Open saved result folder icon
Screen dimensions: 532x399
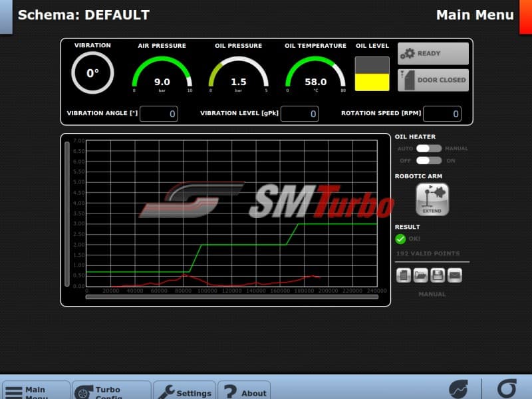coord(420,275)
